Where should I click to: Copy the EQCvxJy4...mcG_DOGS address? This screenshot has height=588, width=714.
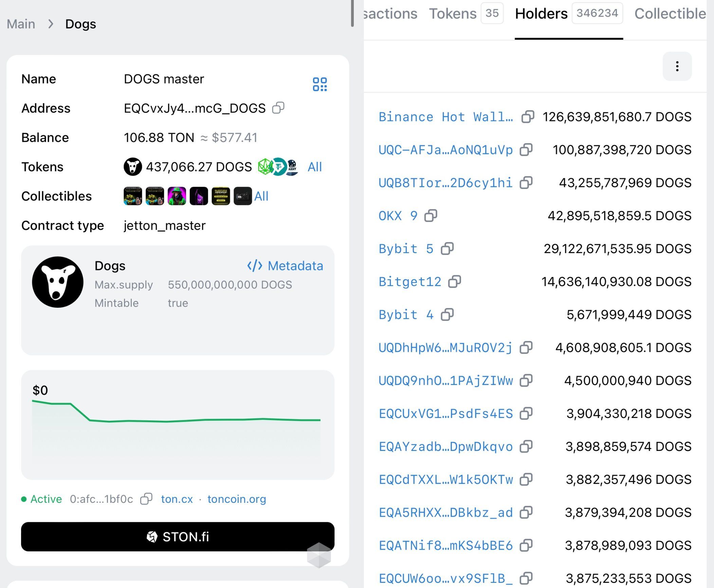pos(278,108)
